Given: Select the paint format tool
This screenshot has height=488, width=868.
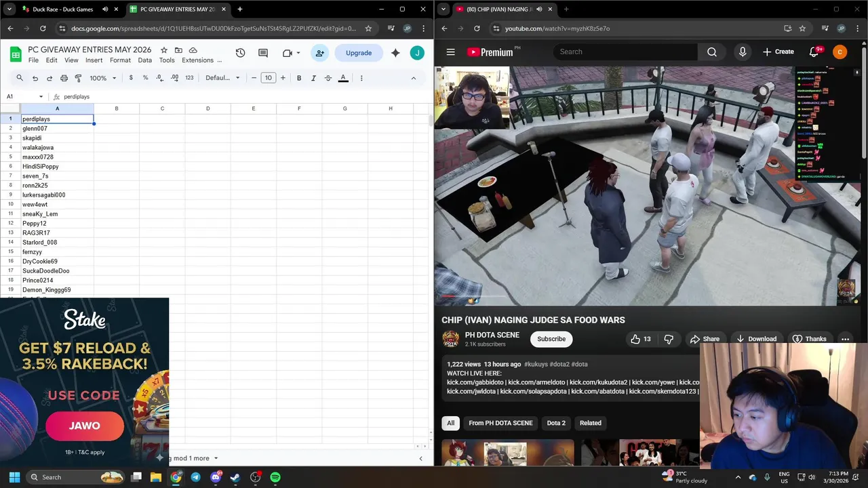Looking at the screenshot, I should pyautogui.click(x=78, y=78).
